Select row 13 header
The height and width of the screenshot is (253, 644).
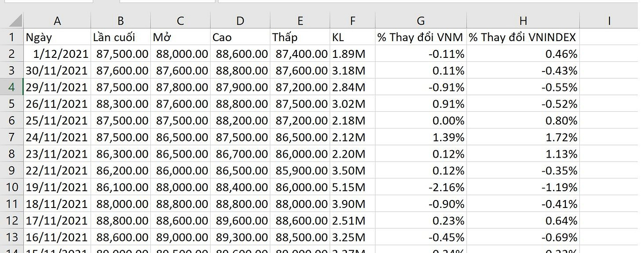point(12,238)
